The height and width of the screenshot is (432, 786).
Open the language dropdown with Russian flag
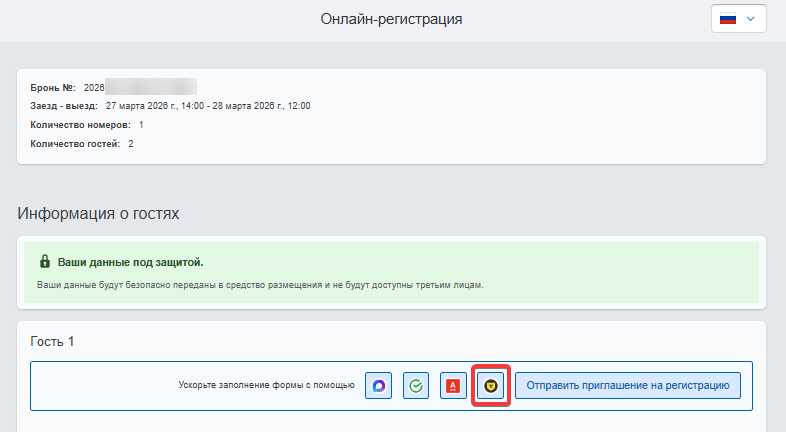[738, 19]
